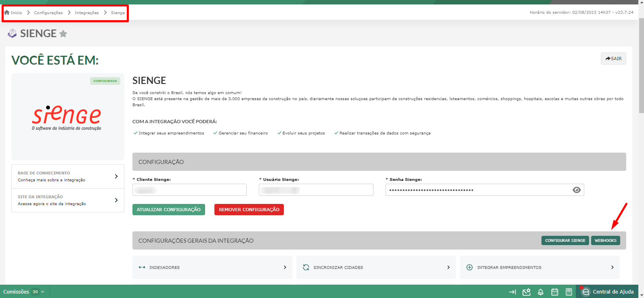Focus the Senha Sienge password field

[x=485, y=190]
